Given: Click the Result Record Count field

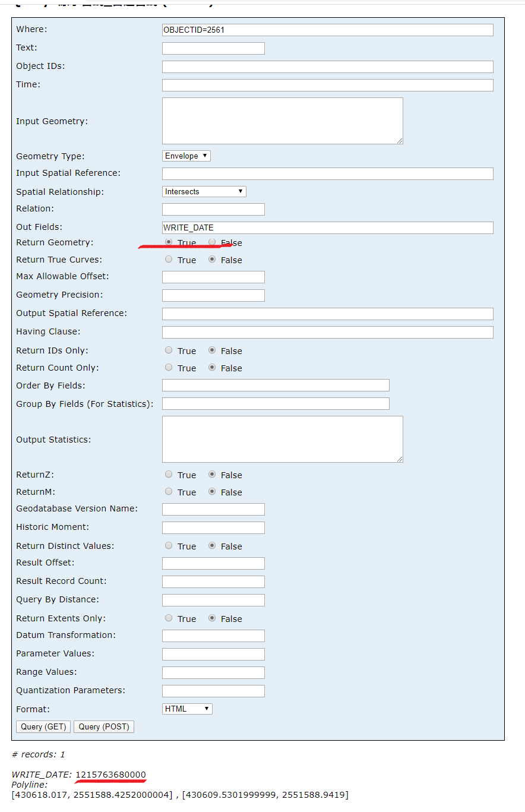Looking at the screenshot, I should [x=213, y=582].
